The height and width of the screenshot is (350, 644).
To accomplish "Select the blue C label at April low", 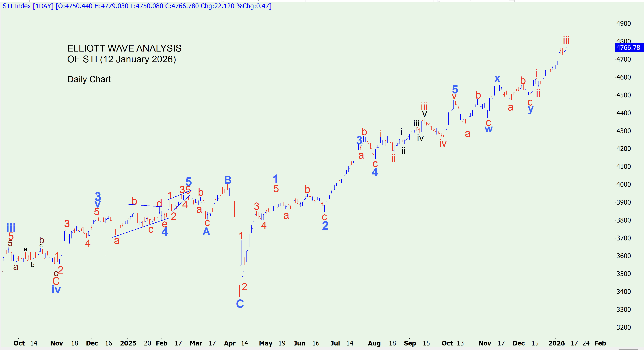I will 240,304.
